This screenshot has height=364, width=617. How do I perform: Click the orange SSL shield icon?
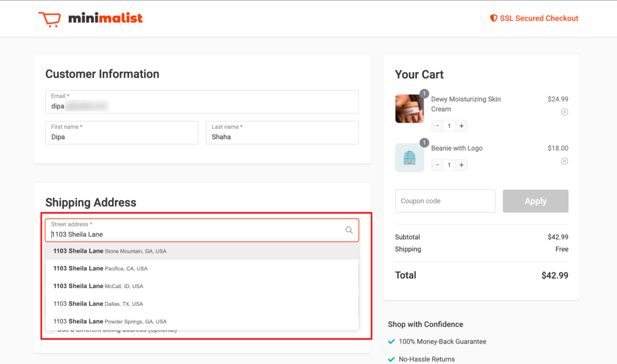[x=493, y=18]
